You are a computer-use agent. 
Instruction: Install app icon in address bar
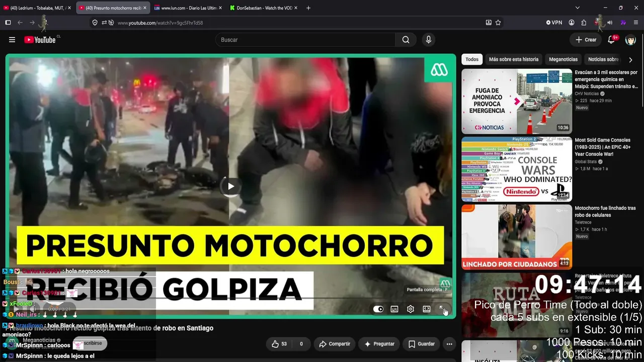(x=489, y=23)
